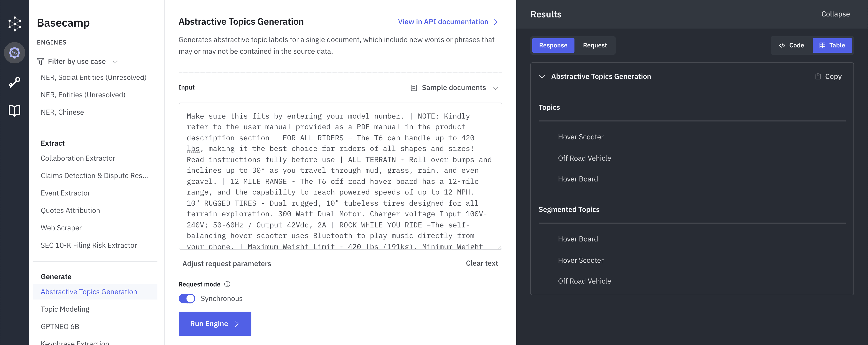This screenshot has width=868, height=345.
Task: Click the Copy clipboard icon in results
Action: 818,76
